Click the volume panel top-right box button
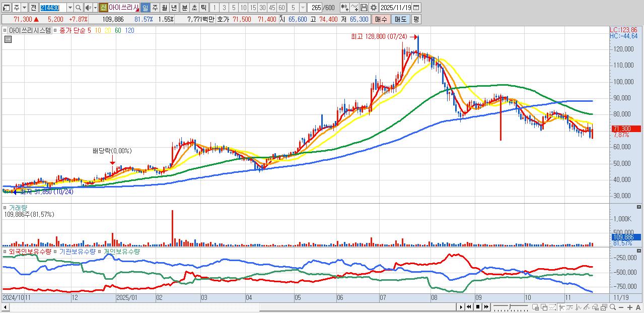The width and height of the screenshot is (644, 313). [x=639, y=207]
